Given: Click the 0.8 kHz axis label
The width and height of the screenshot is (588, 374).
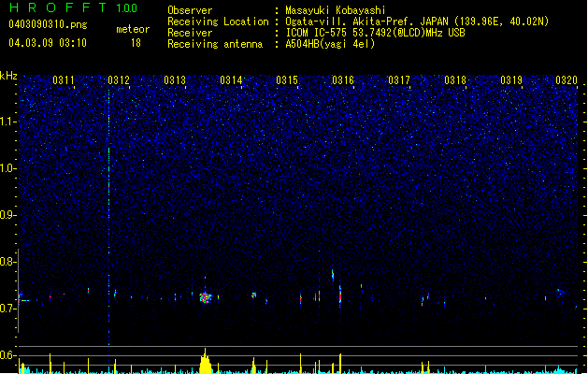Looking at the screenshot, I should (x=7, y=262).
